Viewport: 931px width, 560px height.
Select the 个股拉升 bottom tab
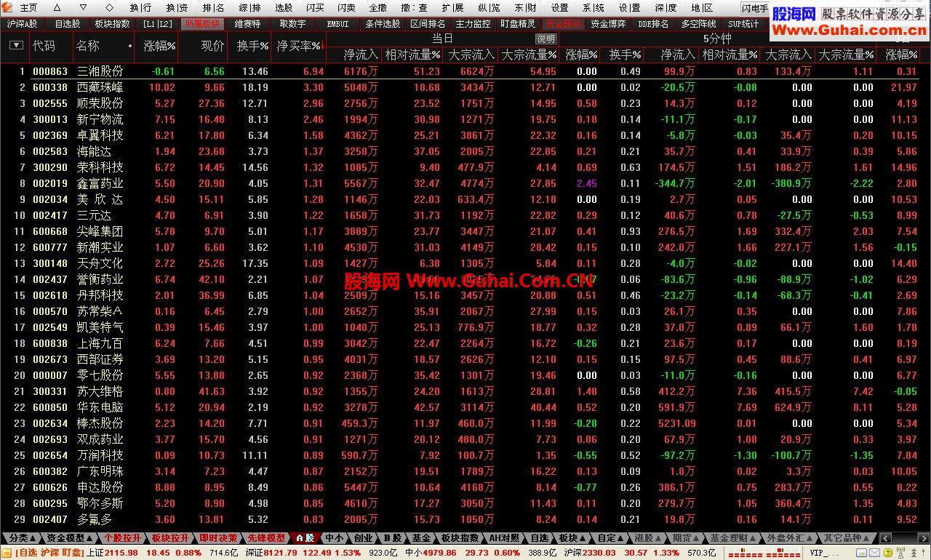point(122,538)
